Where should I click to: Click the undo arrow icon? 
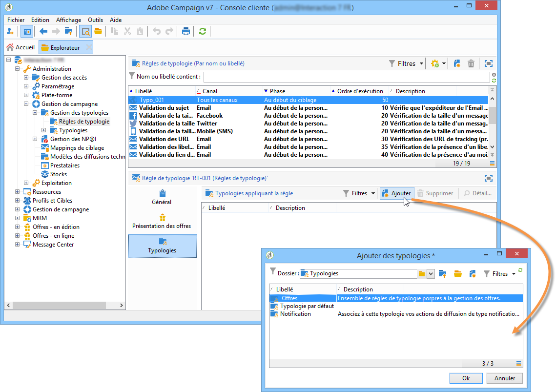click(x=156, y=32)
